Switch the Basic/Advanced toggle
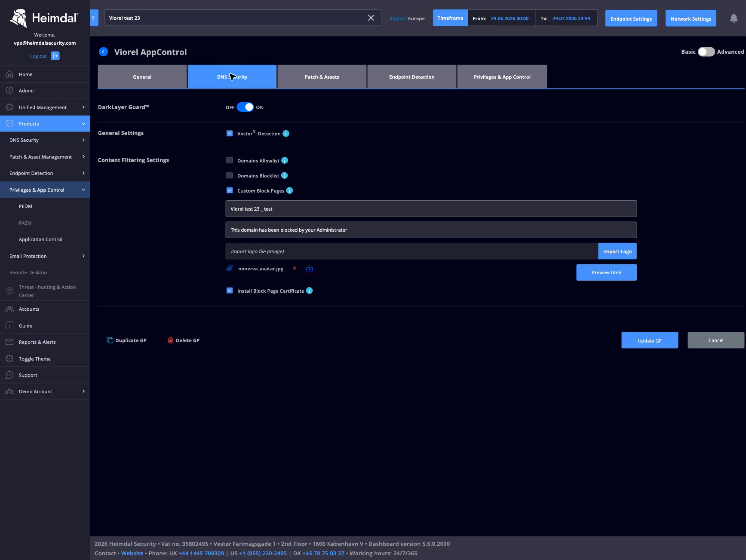The width and height of the screenshot is (746, 560). click(706, 52)
